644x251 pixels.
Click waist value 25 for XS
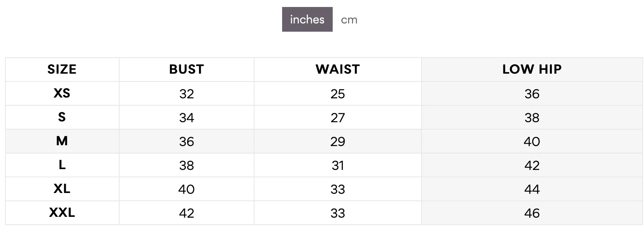(338, 94)
